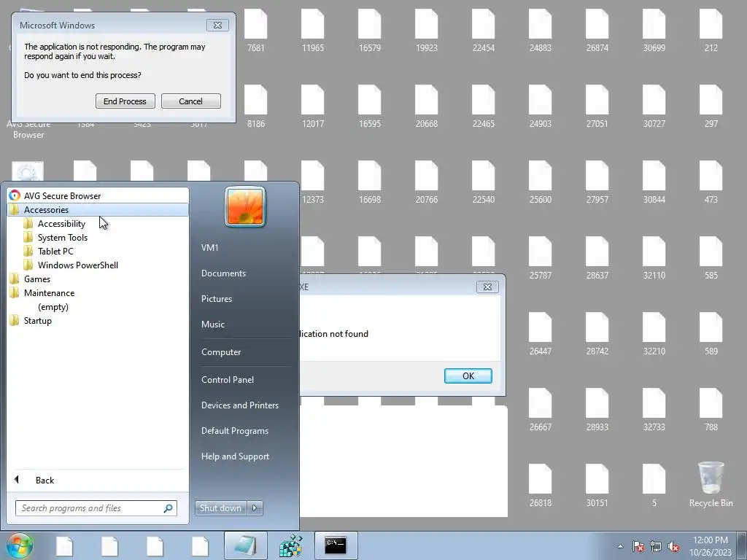Select desktop file 7681
Image resolution: width=747 pixels, height=560 pixels.
(x=256, y=31)
